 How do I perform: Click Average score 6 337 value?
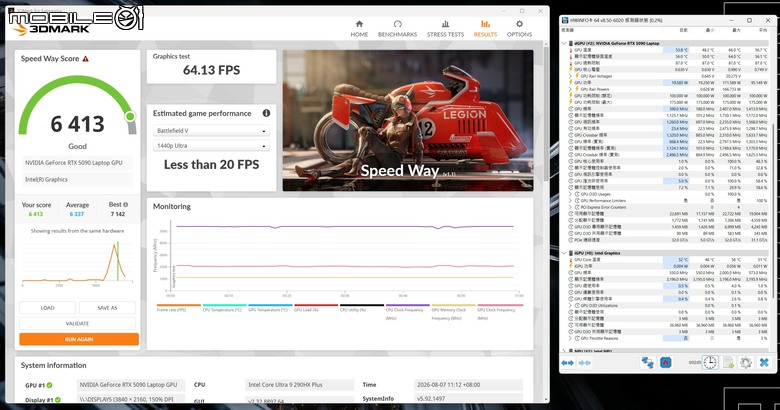[x=77, y=214]
